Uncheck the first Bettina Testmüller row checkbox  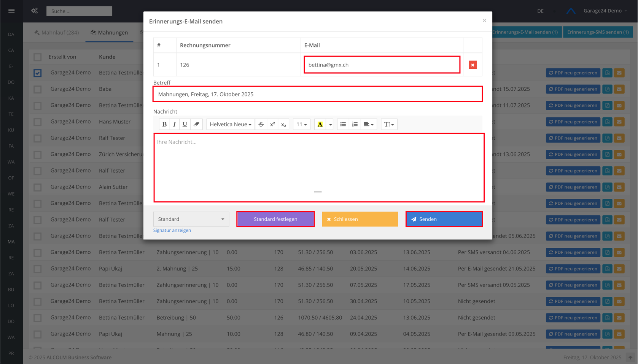37,73
